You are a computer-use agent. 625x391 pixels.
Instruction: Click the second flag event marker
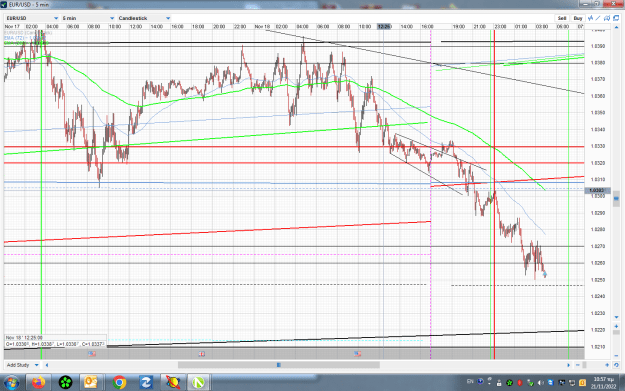coord(202,354)
